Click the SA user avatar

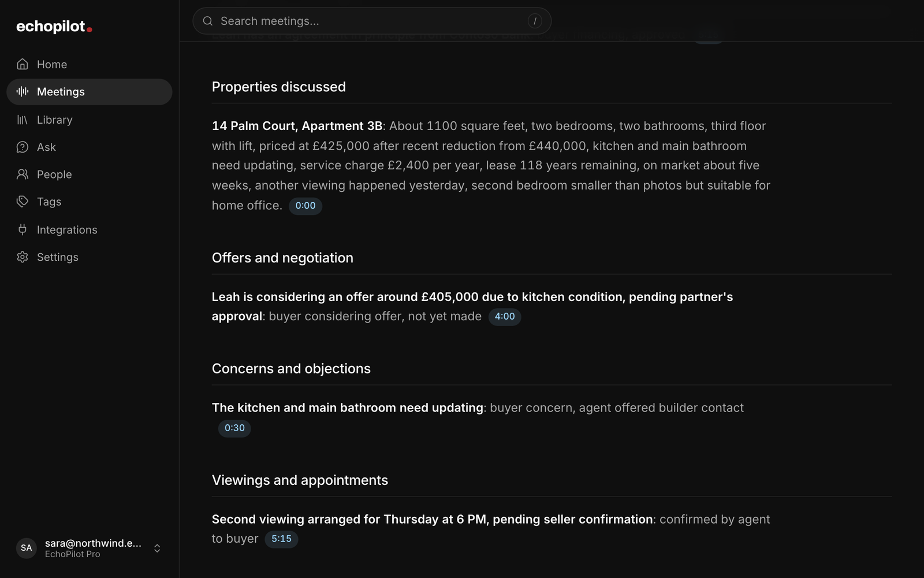point(27,548)
